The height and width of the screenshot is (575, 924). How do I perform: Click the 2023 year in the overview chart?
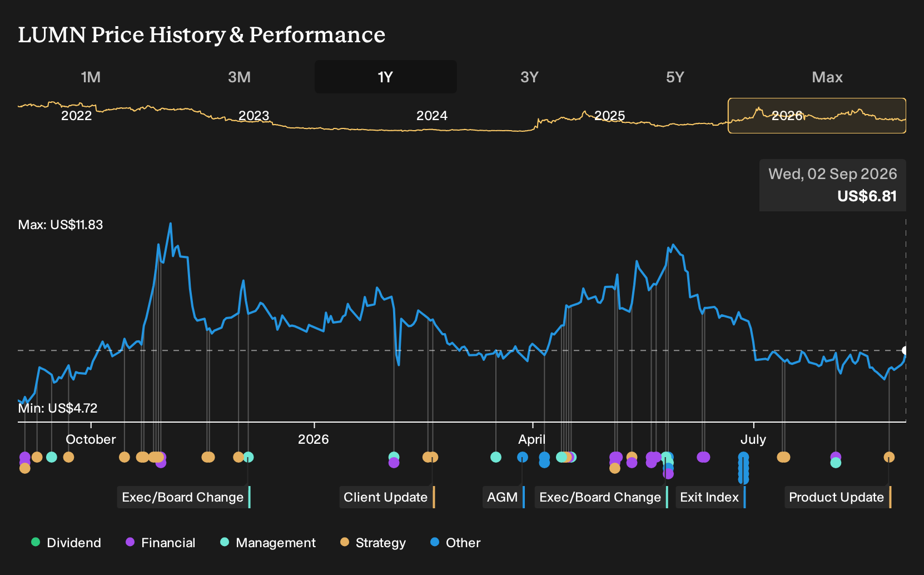(x=254, y=116)
